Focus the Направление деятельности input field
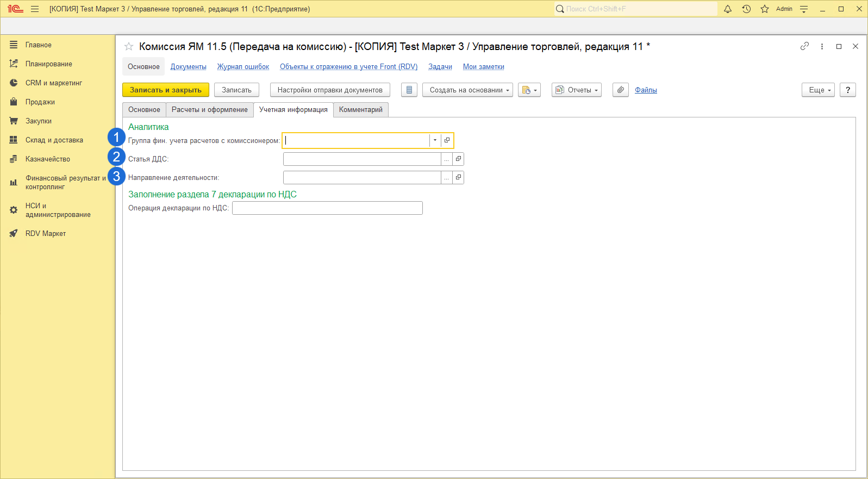Screen dimensions: 868x479 (x=362, y=178)
